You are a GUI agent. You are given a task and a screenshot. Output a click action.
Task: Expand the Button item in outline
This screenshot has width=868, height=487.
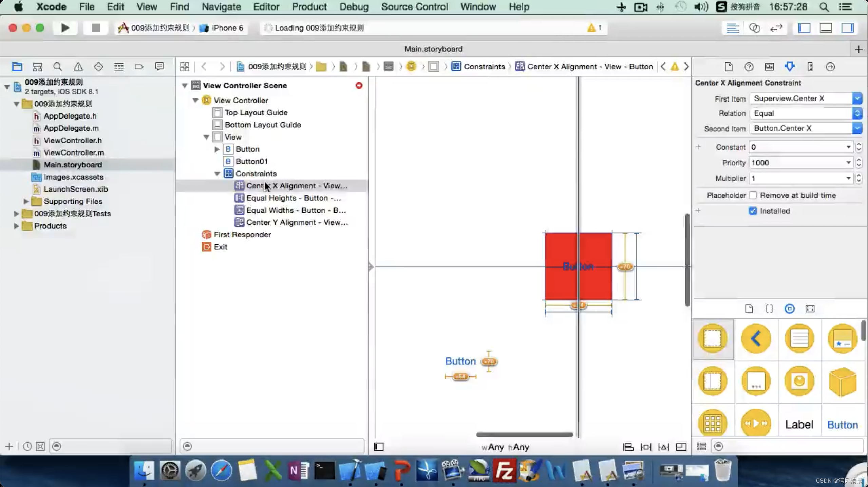coord(217,149)
